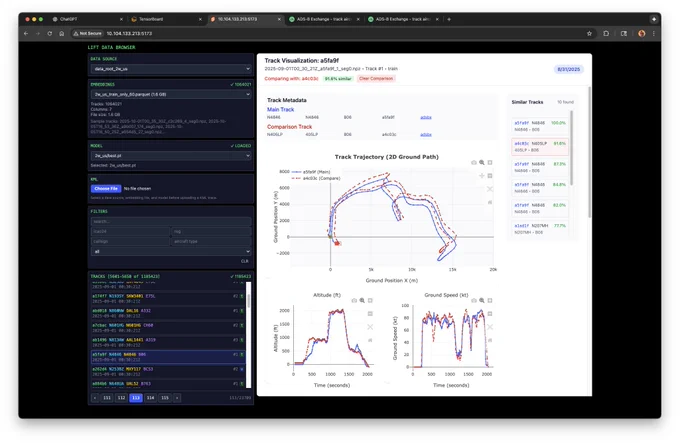Click callsign filter input
This screenshot has width=680, height=443.
(130, 241)
